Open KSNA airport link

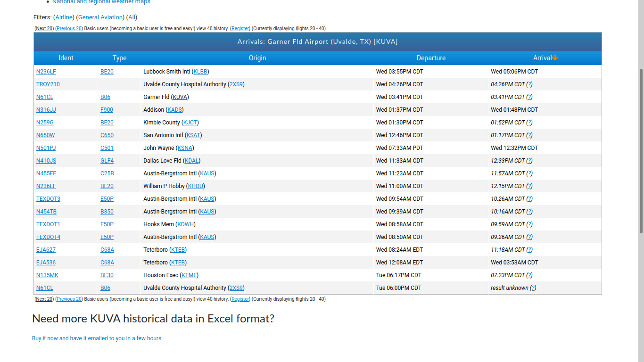pyautogui.click(x=185, y=148)
